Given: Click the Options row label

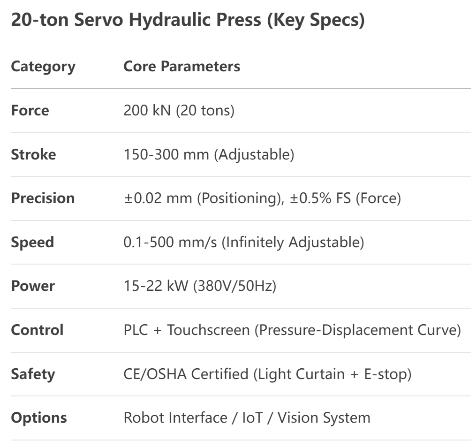Looking at the screenshot, I should point(39,418).
